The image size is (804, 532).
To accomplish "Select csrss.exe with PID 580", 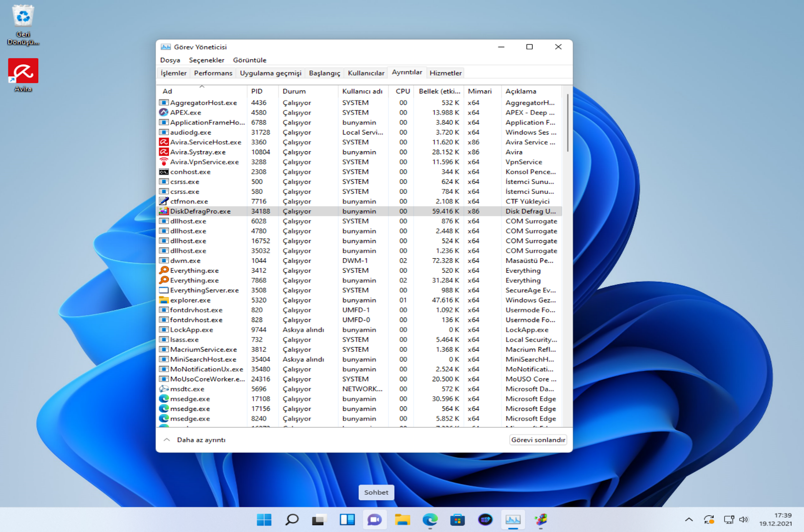I will point(360,192).
